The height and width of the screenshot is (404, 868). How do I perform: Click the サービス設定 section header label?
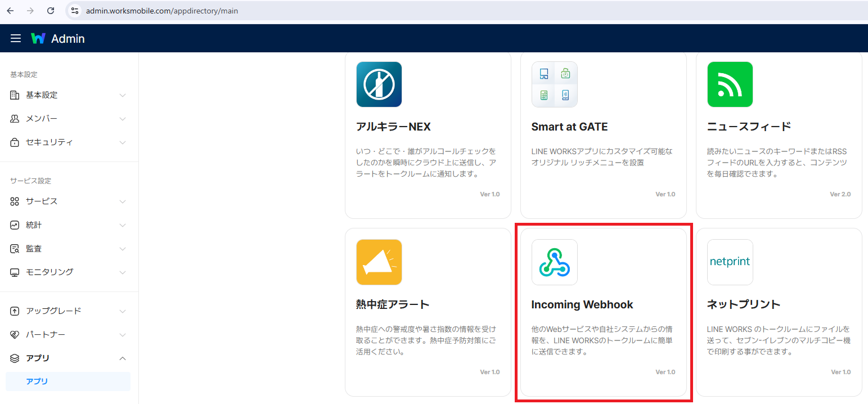point(30,181)
